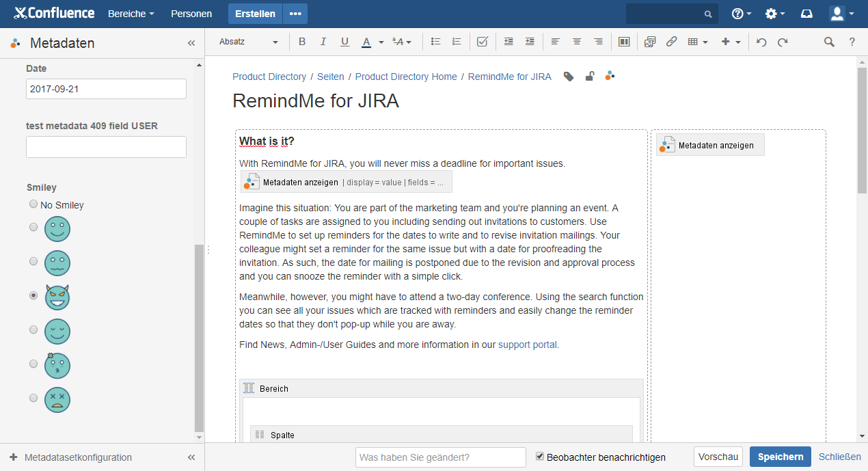Viewport: 868px width, 471px height.
Task: Apply italic formatting
Action: coord(323,42)
